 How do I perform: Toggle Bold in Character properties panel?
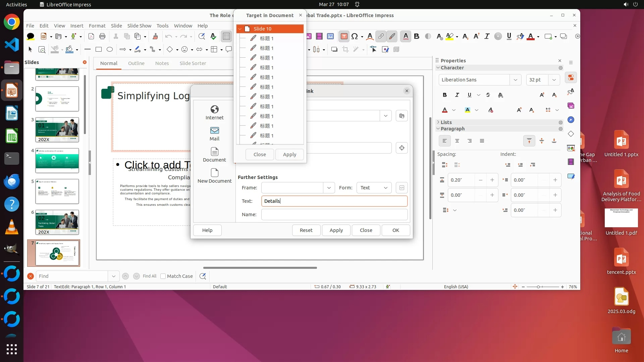pyautogui.click(x=444, y=95)
